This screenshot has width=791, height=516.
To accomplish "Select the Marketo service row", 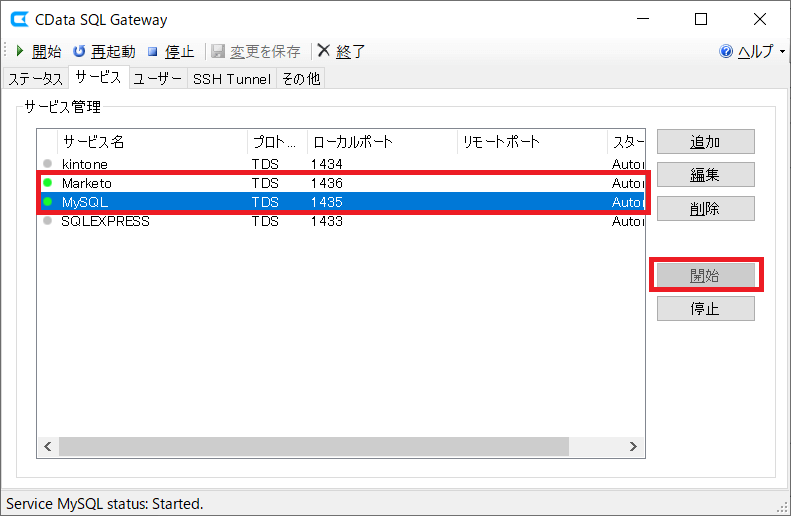I will [341, 183].
